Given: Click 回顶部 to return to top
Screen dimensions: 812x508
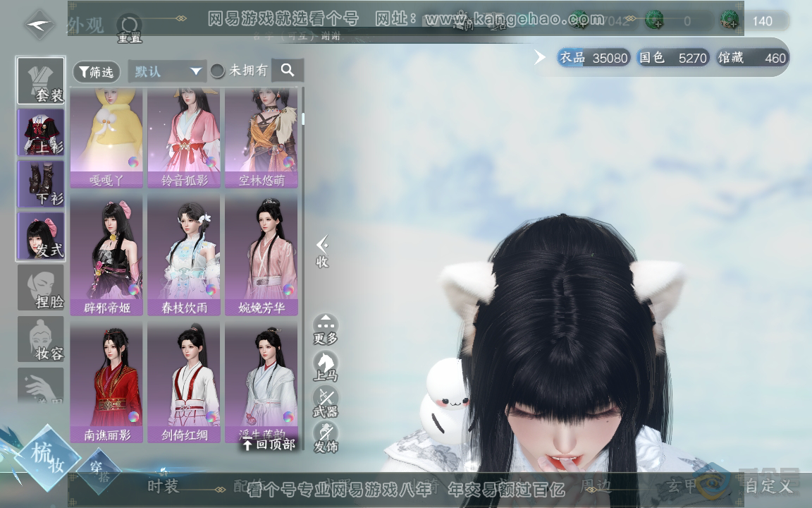Looking at the screenshot, I should click(269, 445).
